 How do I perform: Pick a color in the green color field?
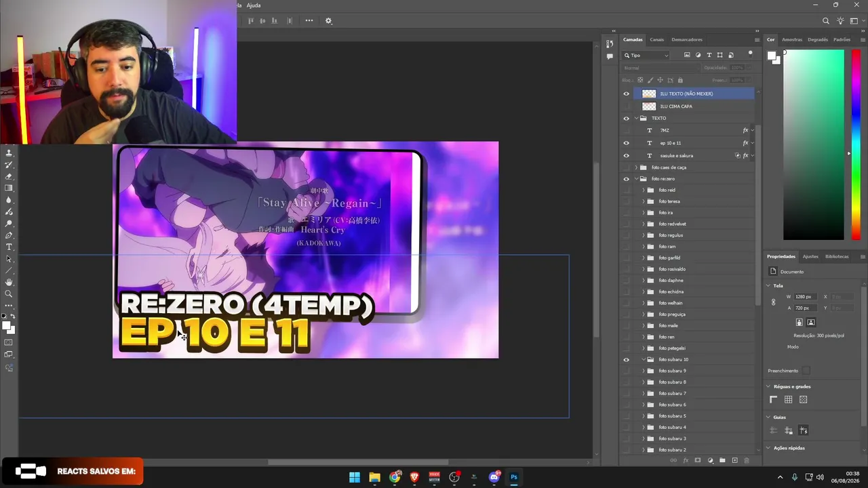coord(814,145)
